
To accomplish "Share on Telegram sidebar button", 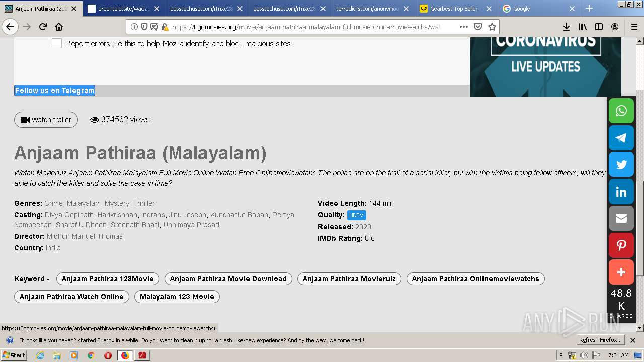I will [621, 138].
